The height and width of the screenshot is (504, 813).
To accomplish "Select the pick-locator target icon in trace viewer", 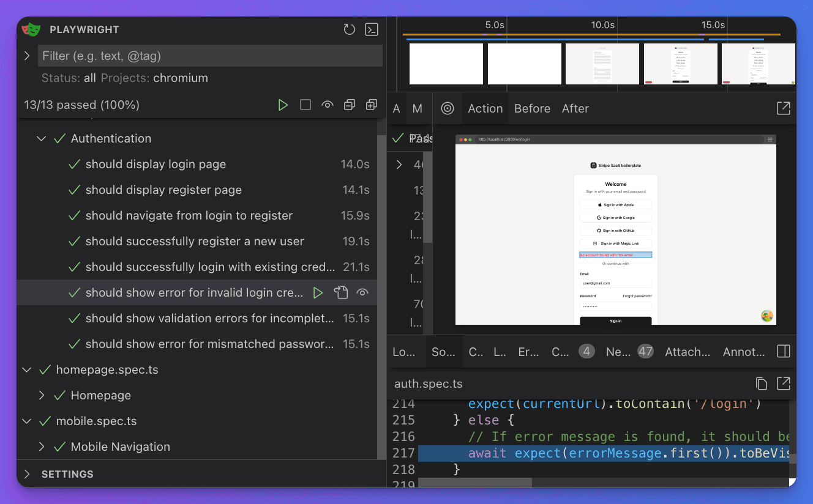I will pos(448,108).
